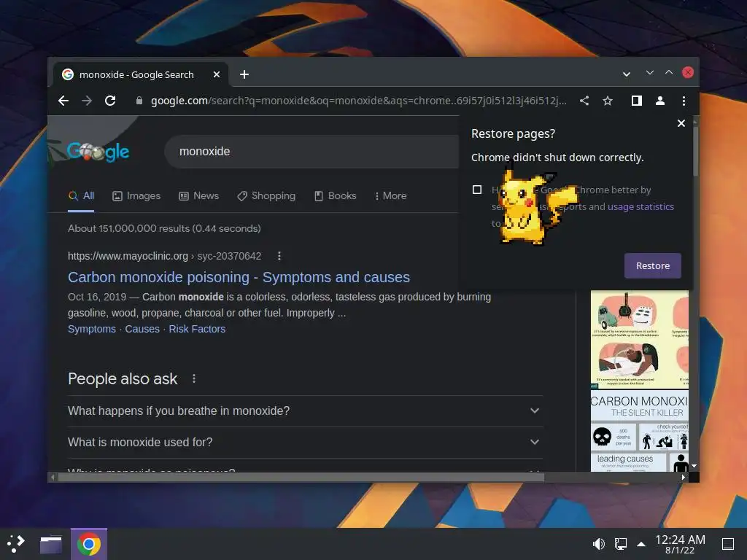The width and height of the screenshot is (747, 560).
Task: Open the Mayo Clinic result options dots
Action: point(279,256)
